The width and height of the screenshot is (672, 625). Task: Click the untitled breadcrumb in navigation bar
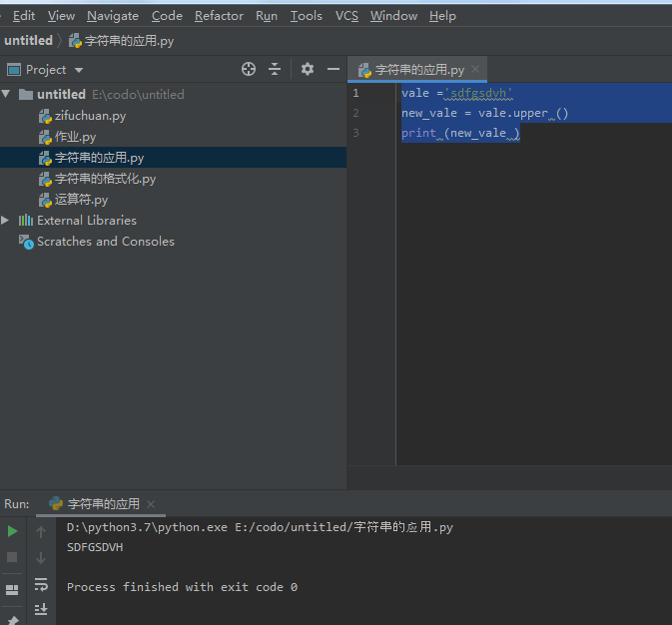tap(28, 41)
